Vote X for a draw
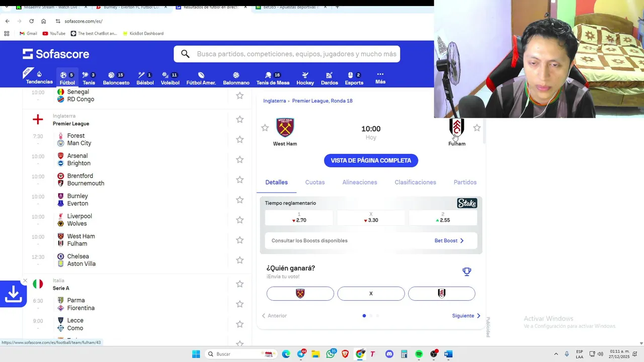The height and width of the screenshot is (362, 644). (371, 294)
